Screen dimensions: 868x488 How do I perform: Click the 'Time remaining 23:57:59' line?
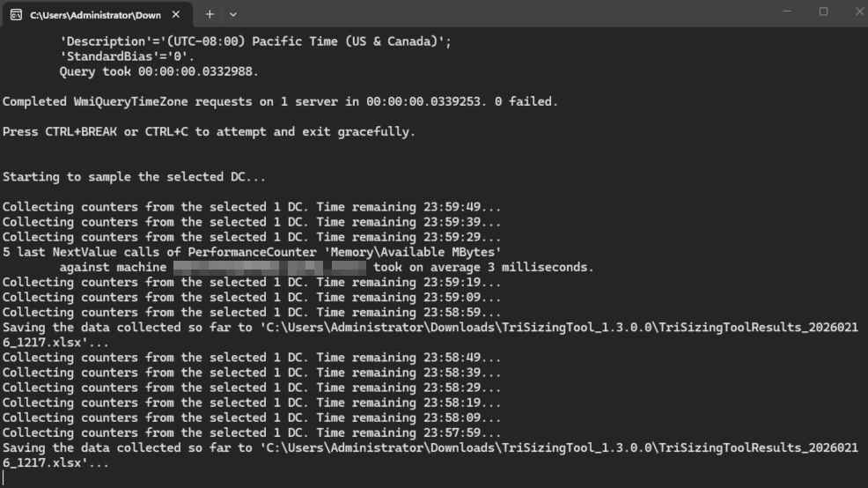click(252, 433)
